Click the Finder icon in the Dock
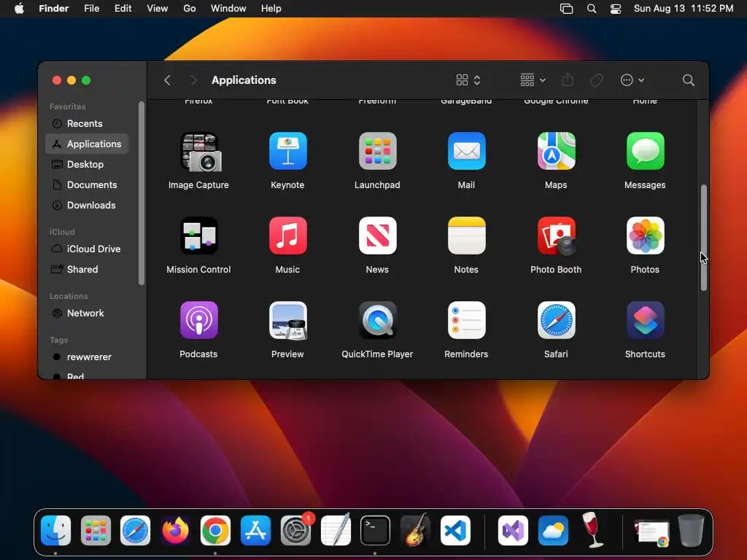The image size is (747, 560). pyautogui.click(x=55, y=530)
